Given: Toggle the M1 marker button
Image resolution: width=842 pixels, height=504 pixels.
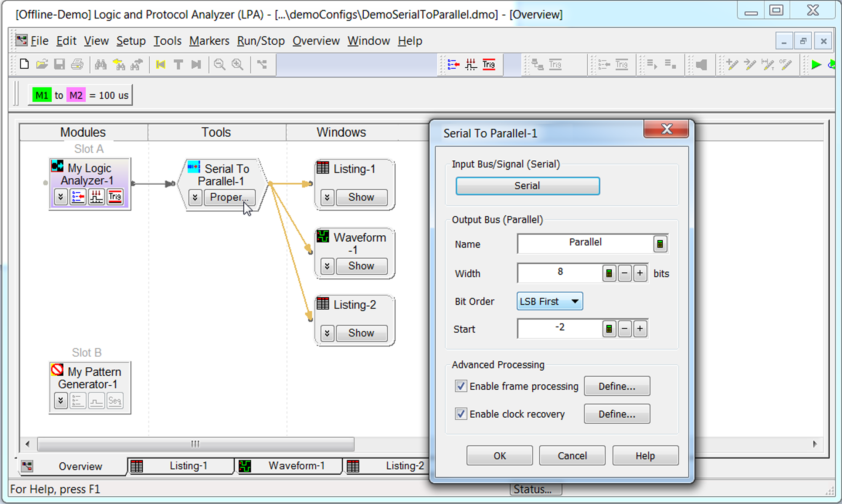Looking at the screenshot, I should click(x=41, y=95).
